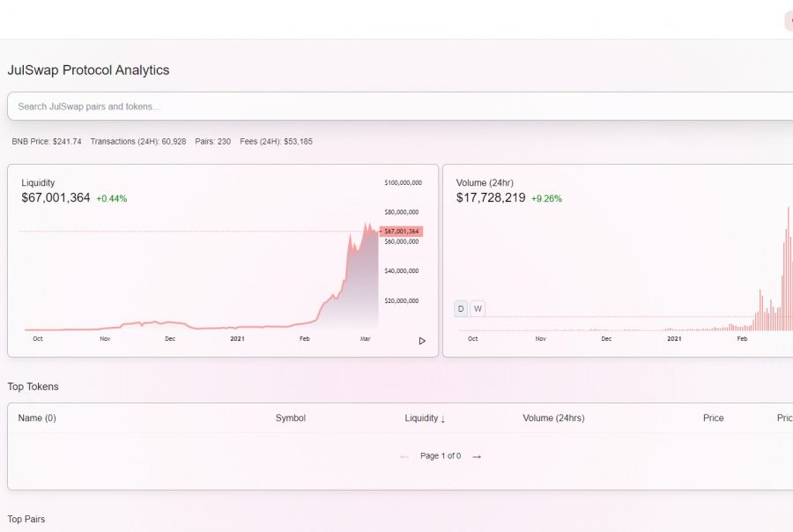793x532 pixels.
Task: Click the Fees (24H): $53,185 stat
Action: tap(276, 142)
